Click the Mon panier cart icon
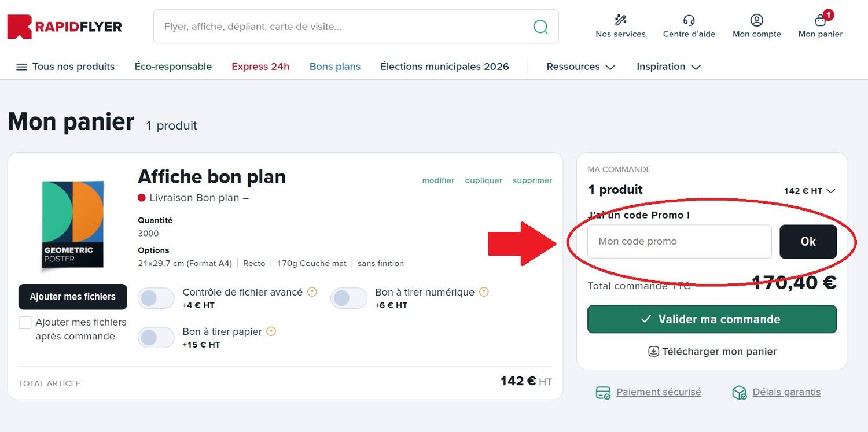Viewport: 868px width, 432px height. pyautogui.click(x=820, y=20)
